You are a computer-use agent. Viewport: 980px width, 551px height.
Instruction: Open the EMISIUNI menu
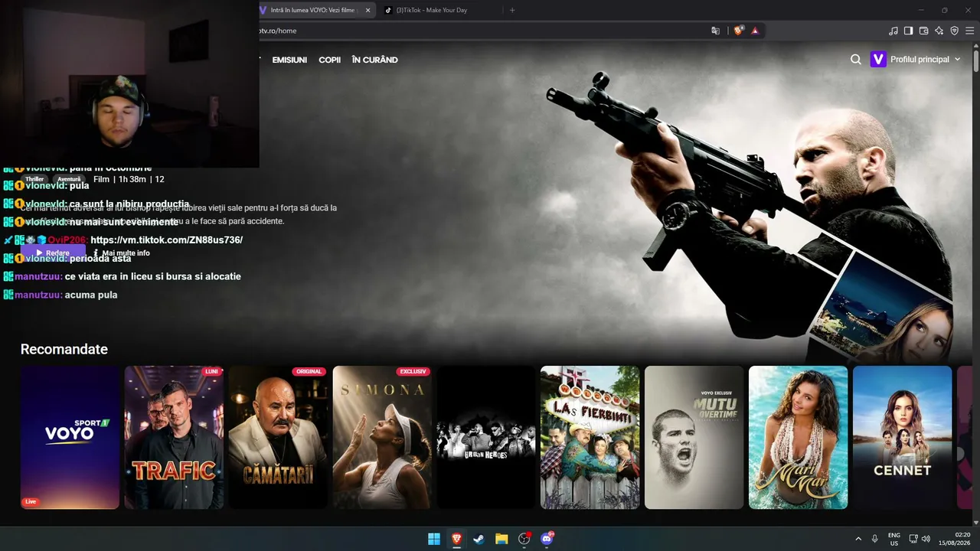289,60
